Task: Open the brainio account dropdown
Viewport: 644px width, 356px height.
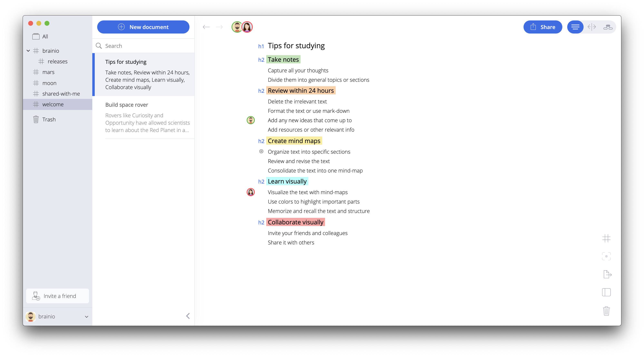Action: pyautogui.click(x=87, y=317)
